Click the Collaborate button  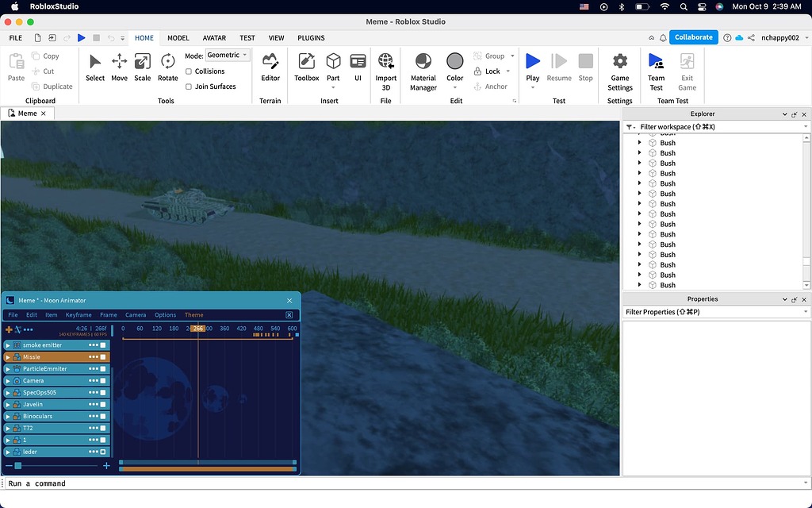click(694, 37)
